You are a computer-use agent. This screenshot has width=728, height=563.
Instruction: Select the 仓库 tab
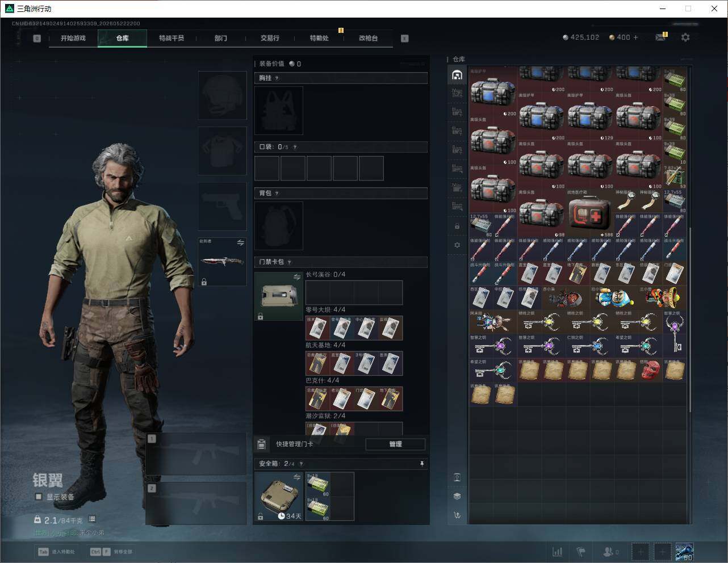(x=122, y=38)
